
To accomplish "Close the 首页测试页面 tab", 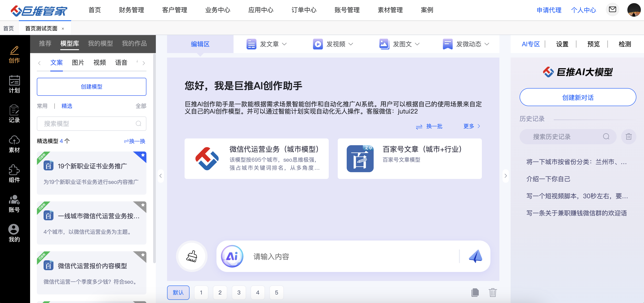I will 63,29.
